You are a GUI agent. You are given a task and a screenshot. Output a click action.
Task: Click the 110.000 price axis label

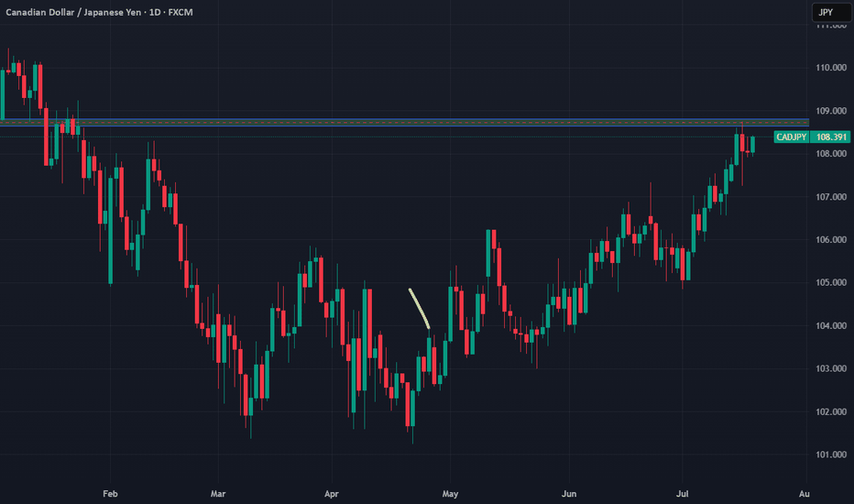[x=830, y=68]
